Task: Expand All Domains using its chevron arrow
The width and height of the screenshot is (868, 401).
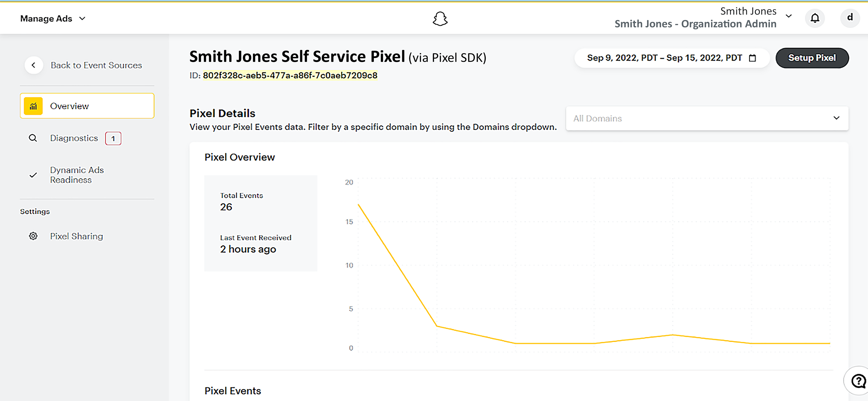Action: 836,118
